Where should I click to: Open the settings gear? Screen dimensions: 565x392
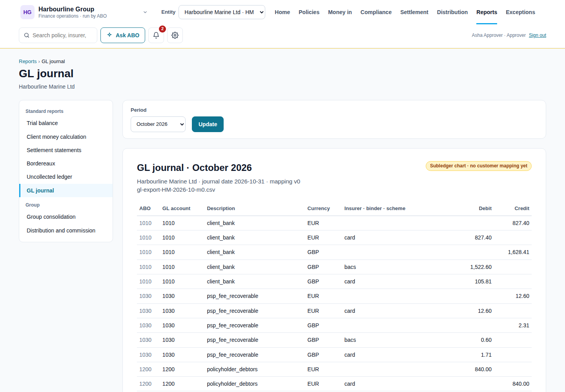[x=175, y=35]
